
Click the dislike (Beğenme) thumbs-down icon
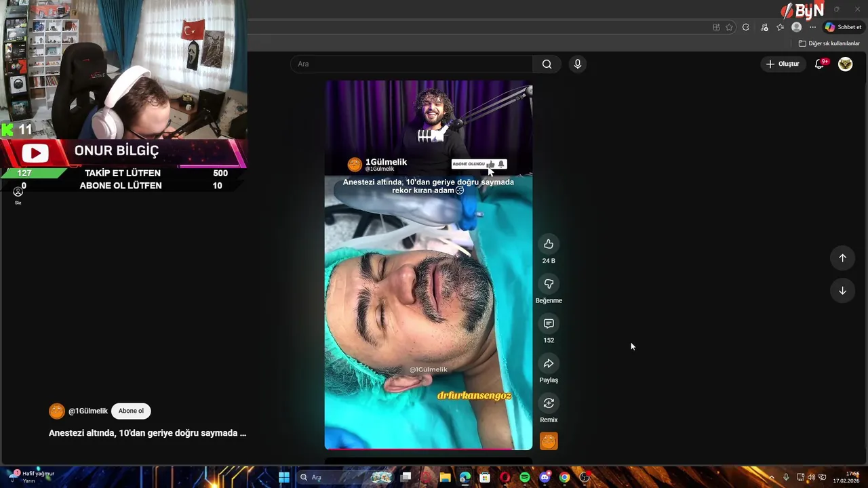click(x=549, y=284)
